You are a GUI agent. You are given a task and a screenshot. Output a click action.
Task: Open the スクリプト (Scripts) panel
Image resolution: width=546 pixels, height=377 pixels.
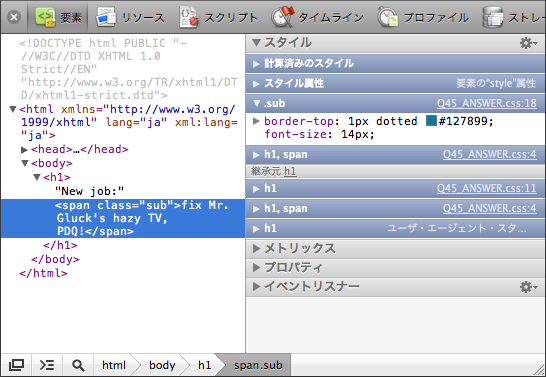click(x=218, y=17)
